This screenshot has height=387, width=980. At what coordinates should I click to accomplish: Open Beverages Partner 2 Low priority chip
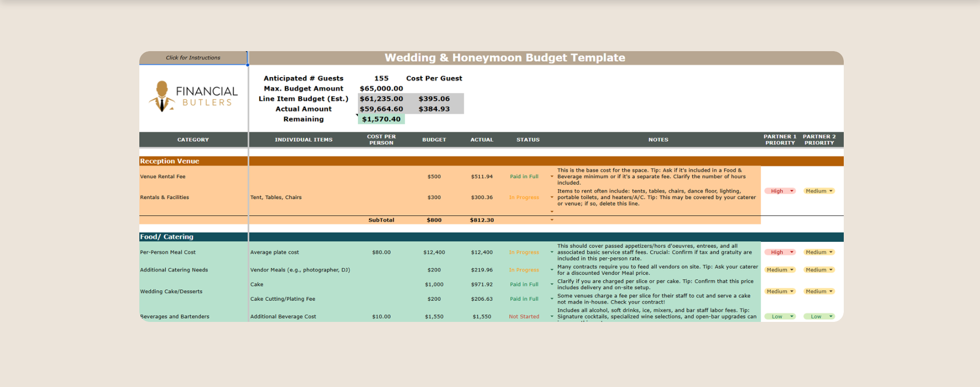(x=819, y=316)
